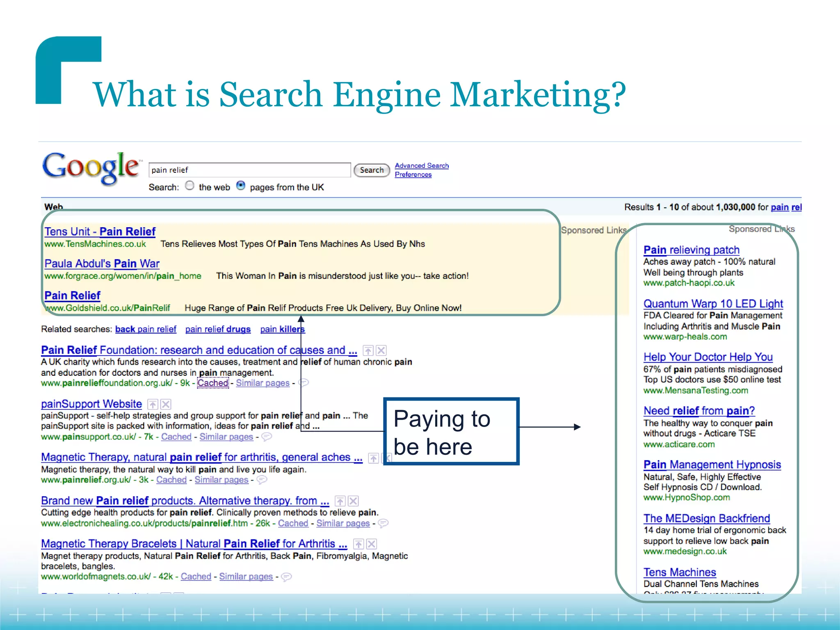This screenshot has width=840, height=630.
Task: Open the 'Need relief from pain?' ad
Action: click(699, 411)
